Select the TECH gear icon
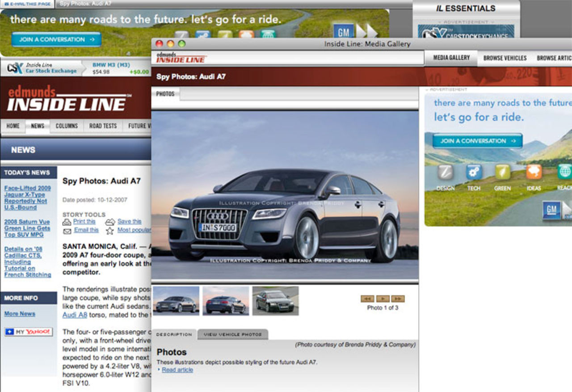This screenshot has height=392, width=572. (x=474, y=172)
